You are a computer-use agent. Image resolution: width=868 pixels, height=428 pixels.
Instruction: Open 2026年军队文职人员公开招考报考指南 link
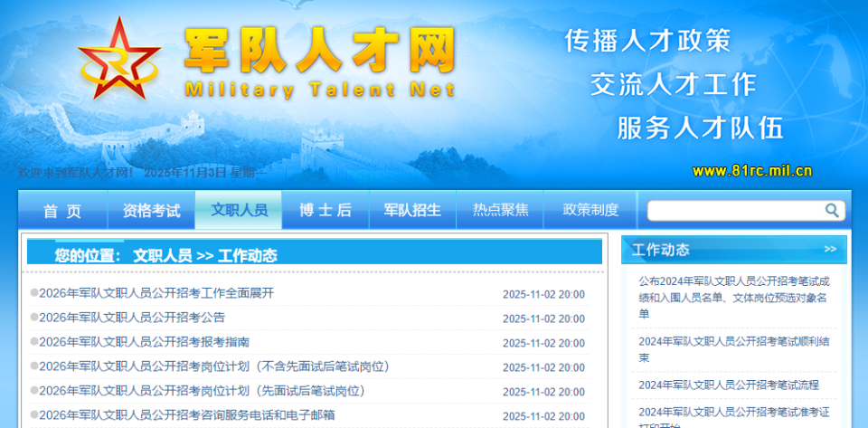click(145, 342)
